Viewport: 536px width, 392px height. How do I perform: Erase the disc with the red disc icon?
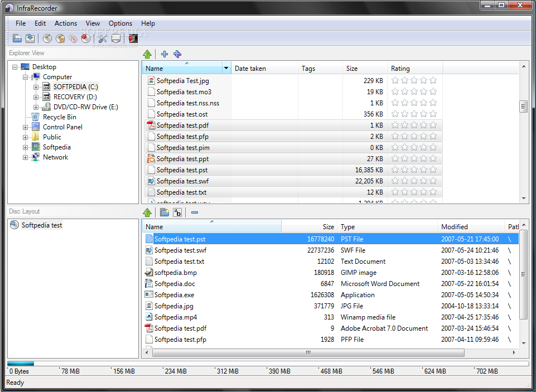click(x=85, y=38)
